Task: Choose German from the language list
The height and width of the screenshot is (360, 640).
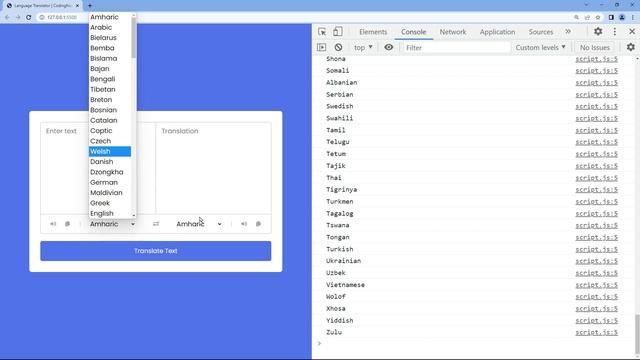Action: 110,182
